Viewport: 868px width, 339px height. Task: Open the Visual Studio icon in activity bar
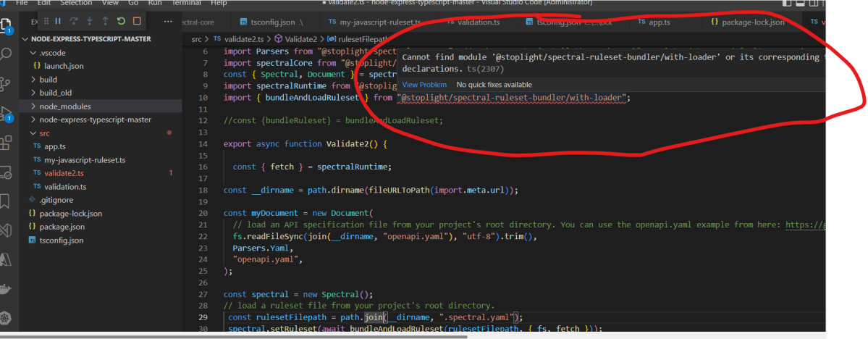6,230
